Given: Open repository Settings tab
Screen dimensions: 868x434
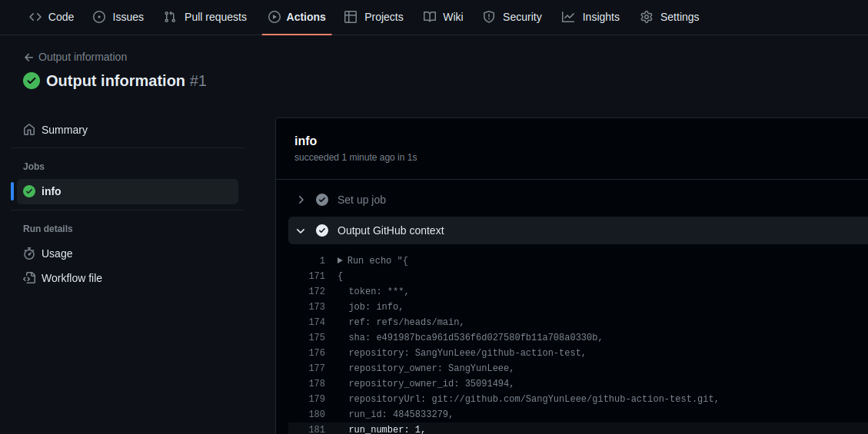Looking at the screenshot, I should (x=670, y=17).
